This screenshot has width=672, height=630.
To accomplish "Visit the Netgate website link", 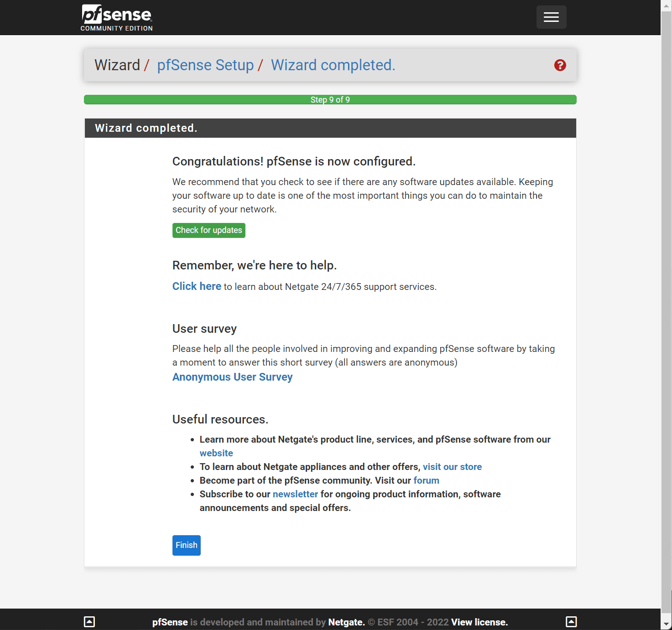I will [x=216, y=453].
